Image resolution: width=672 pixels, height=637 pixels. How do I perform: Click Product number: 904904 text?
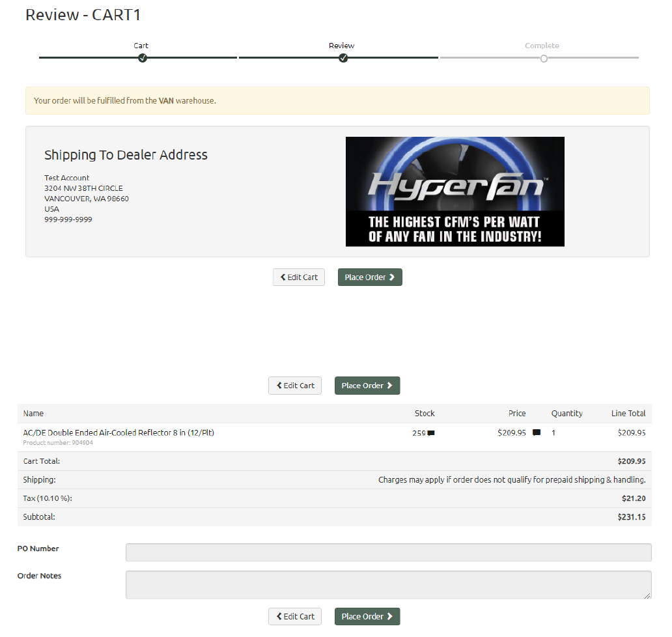click(x=58, y=443)
